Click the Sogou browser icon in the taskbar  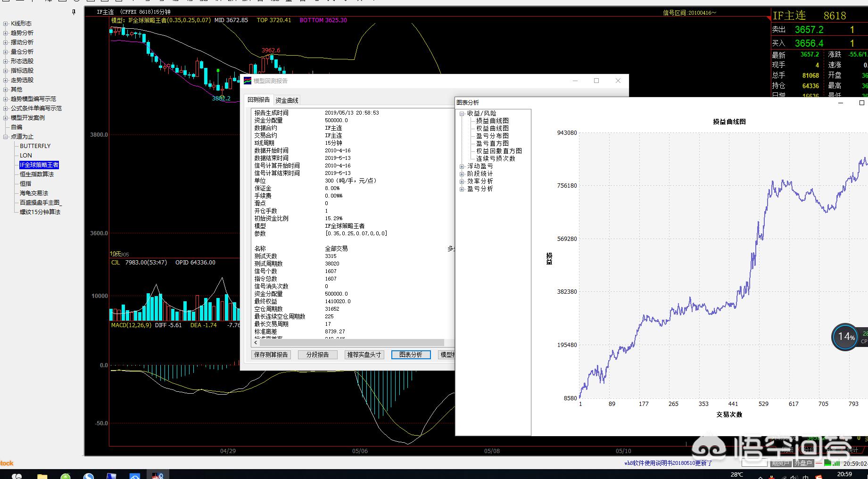(x=88, y=476)
